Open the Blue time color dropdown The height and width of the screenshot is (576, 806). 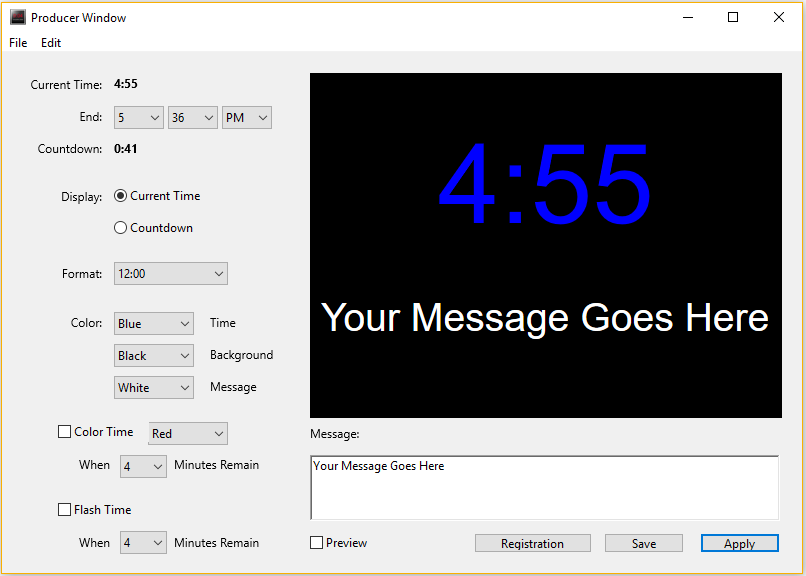pos(153,323)
